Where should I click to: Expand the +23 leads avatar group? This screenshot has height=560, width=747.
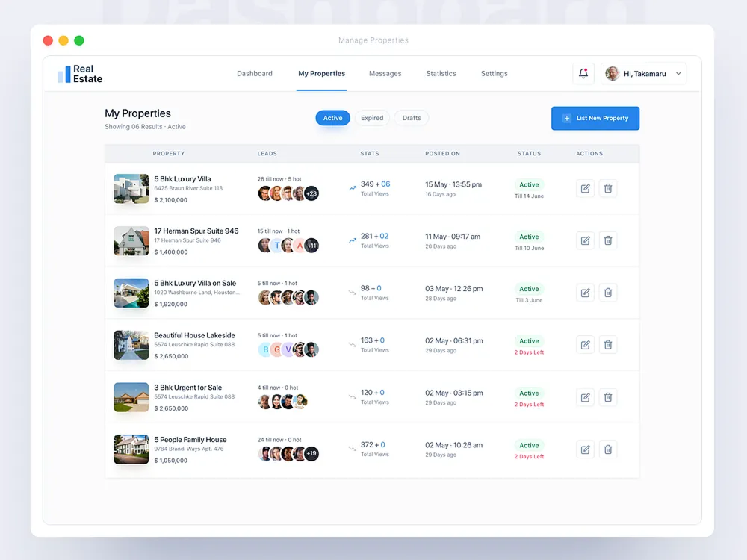(x=311, y=193)
